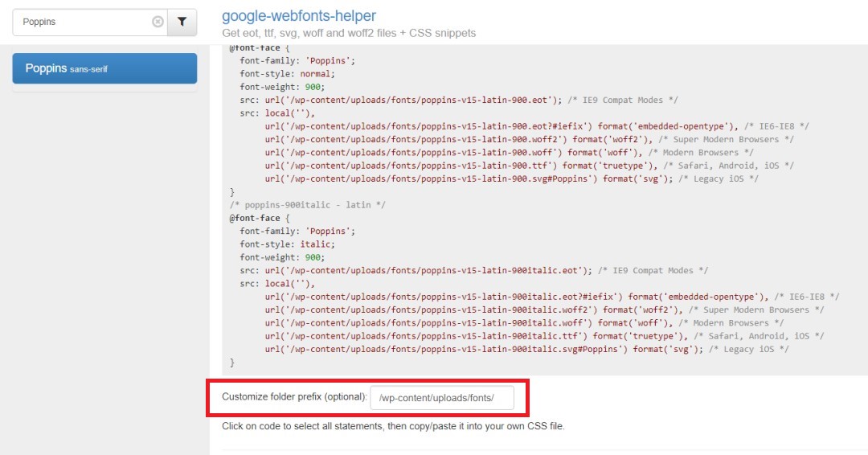Click 'Customize folder prefix (optional)' label
868x455 pixels.
[294, 397]
